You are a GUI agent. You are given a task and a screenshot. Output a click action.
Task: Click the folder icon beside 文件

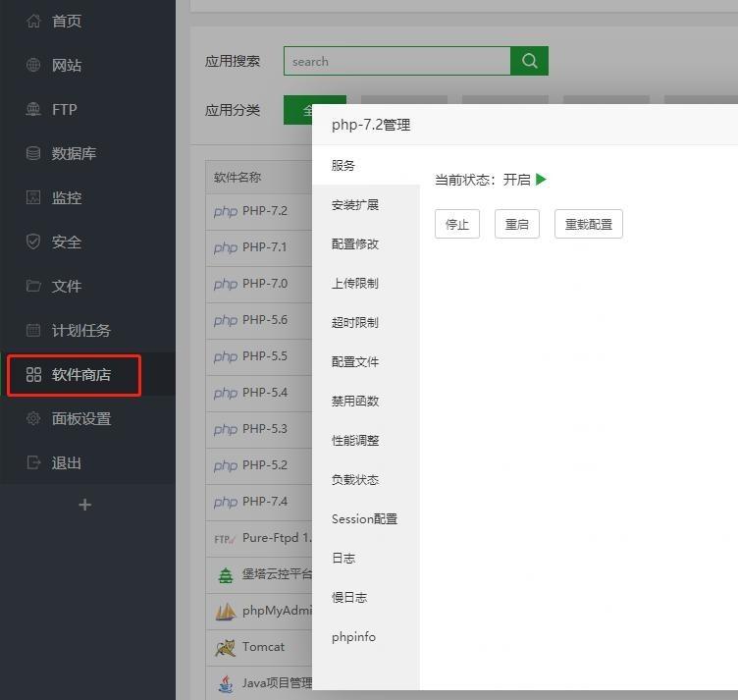[x=33, y=286]
